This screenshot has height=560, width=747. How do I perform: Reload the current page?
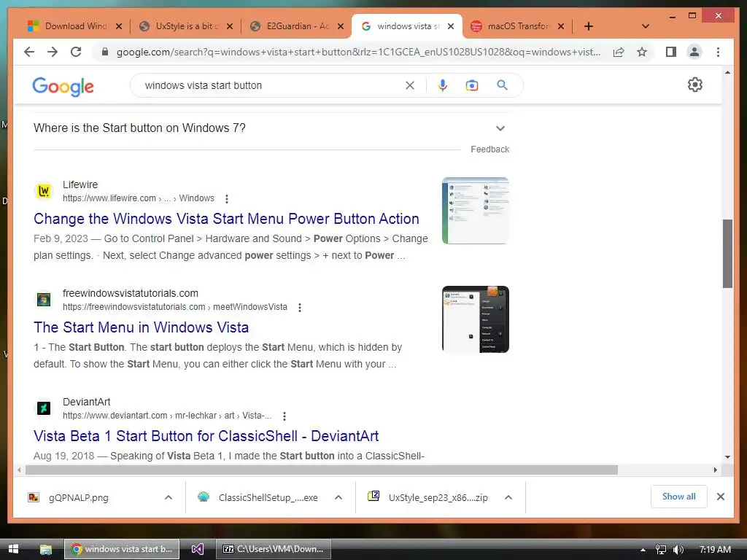(76, 52)
